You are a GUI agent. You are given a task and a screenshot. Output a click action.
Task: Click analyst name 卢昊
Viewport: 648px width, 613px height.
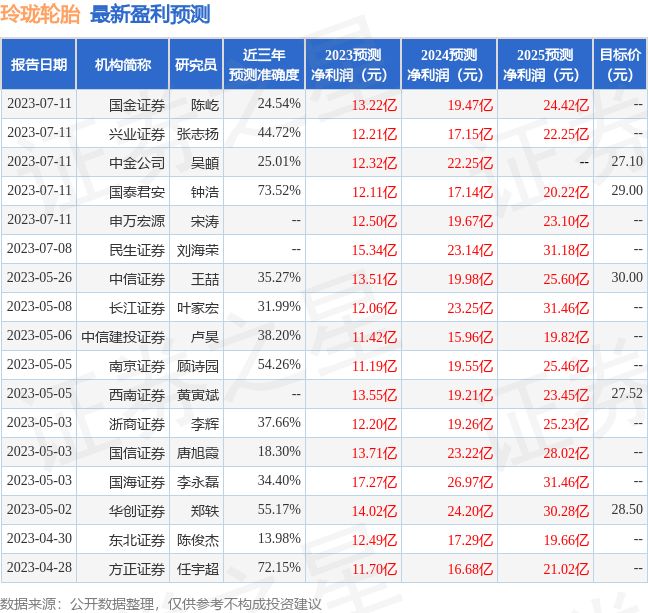[x=205, y=337]
